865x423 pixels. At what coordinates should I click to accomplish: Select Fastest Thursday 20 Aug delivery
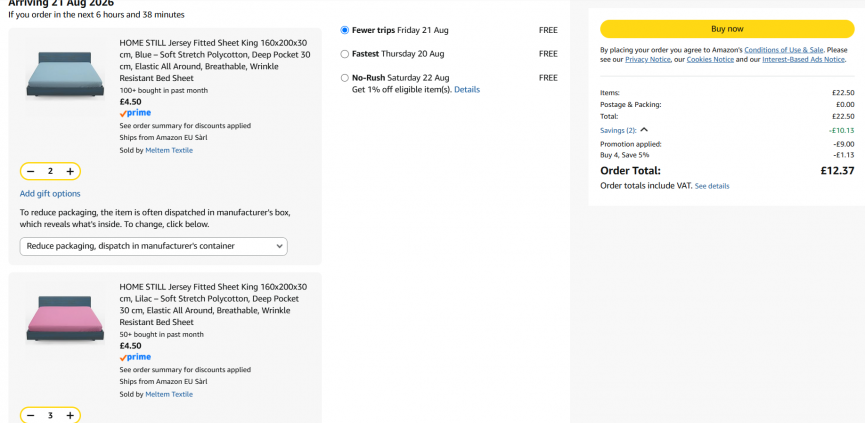point(345,54)
